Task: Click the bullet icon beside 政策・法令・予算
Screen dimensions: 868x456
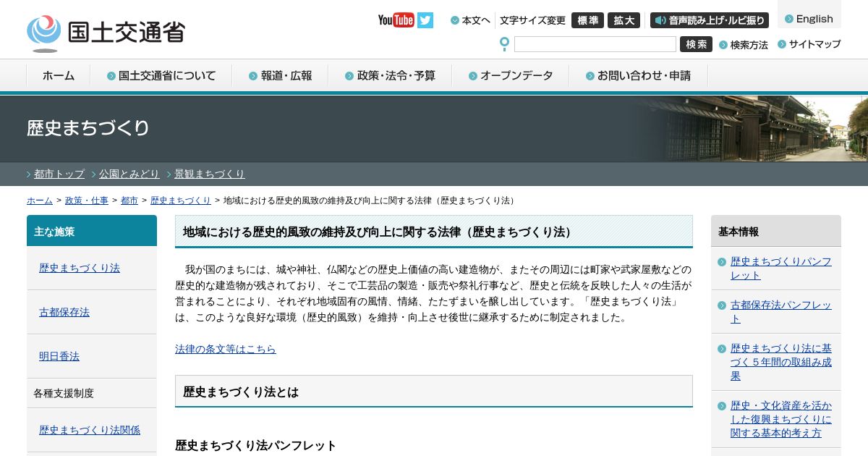Action: pos(349,76)
